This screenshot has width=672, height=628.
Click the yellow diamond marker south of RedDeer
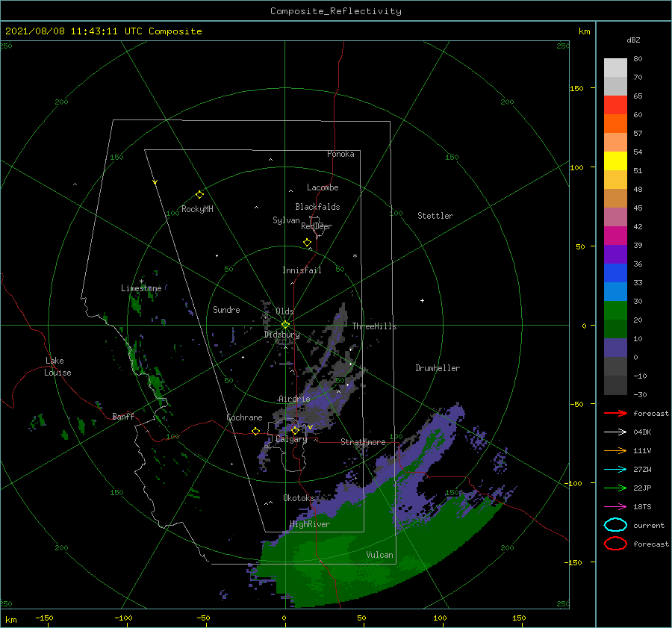coord(308,243)
